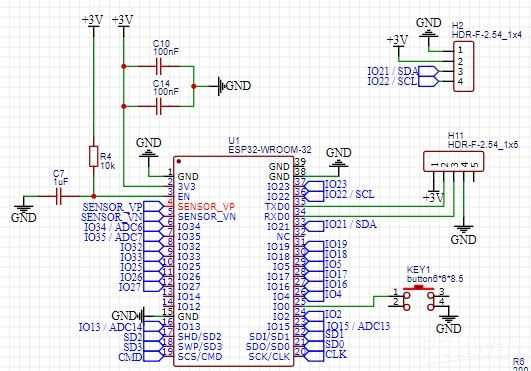Click the junction dot joining C10 and C14 to GND
The width and height of the screenshot is (531, 371).
[194, 86]
